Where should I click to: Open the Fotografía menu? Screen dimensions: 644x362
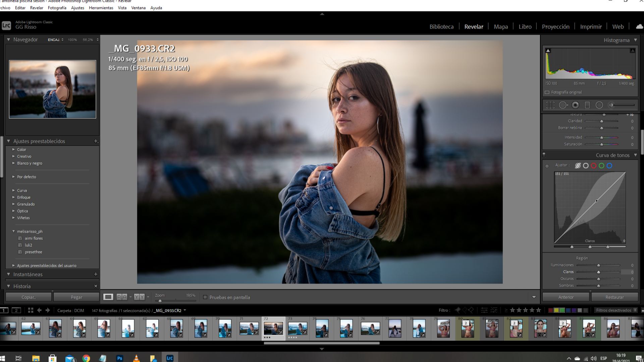click(57, 8)
